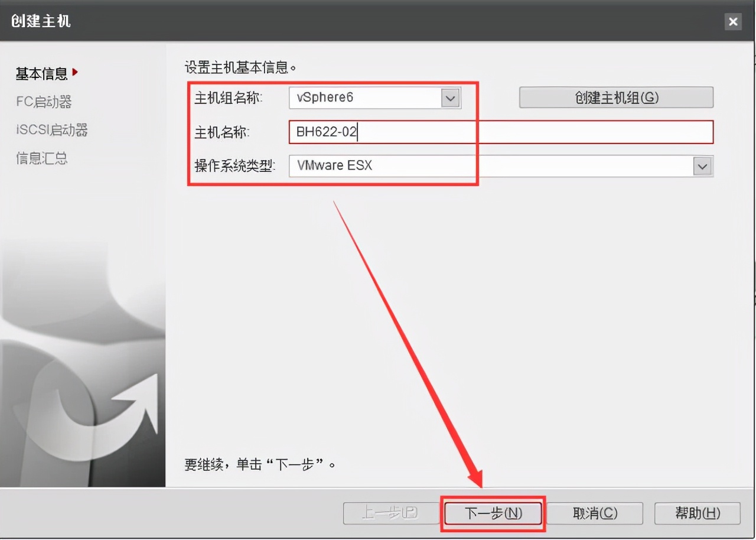Click the dropdown arrow beside vSphere6

[451, 98]
